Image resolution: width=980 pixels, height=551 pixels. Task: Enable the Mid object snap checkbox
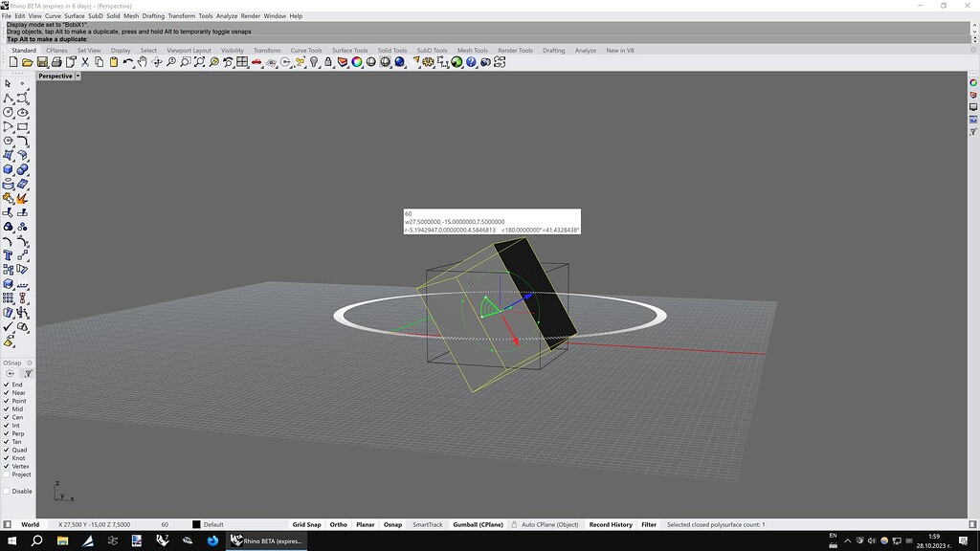point(8,409)
